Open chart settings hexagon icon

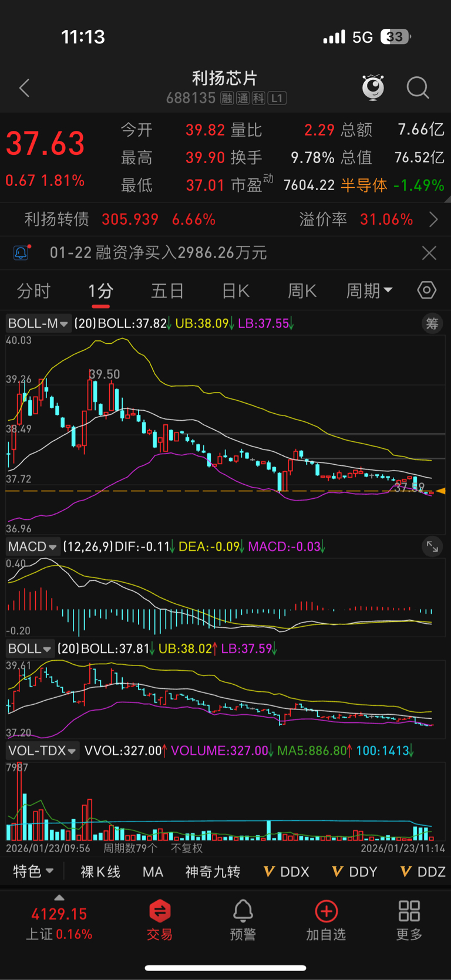click(x=427, y=290)
